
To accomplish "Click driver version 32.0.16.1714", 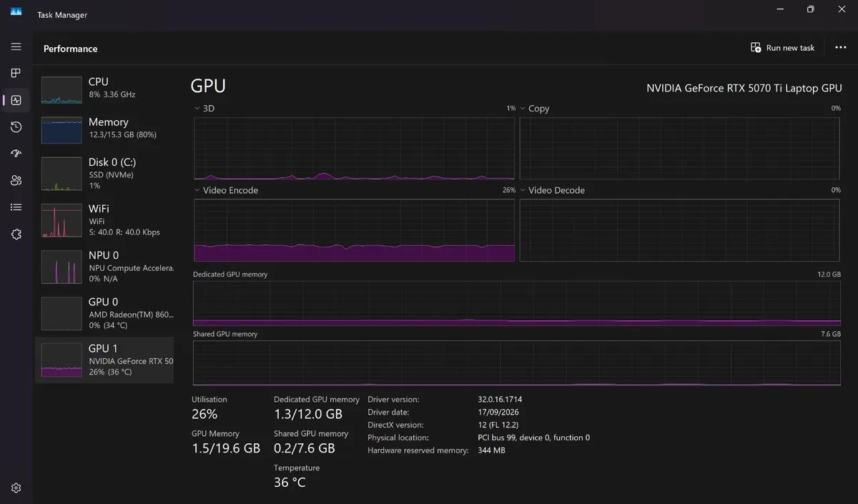I will coord(500,399).
